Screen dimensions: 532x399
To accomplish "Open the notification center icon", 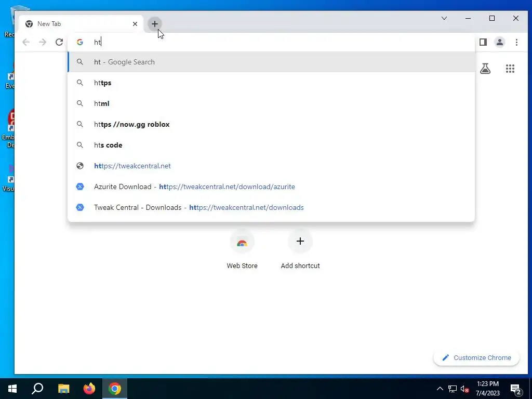I will (x=516, y=389).
